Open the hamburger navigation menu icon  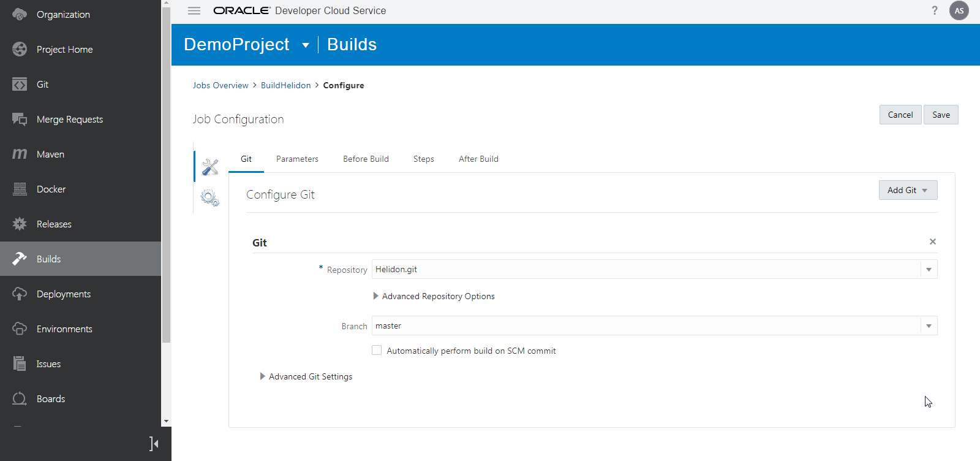[194, 11]
